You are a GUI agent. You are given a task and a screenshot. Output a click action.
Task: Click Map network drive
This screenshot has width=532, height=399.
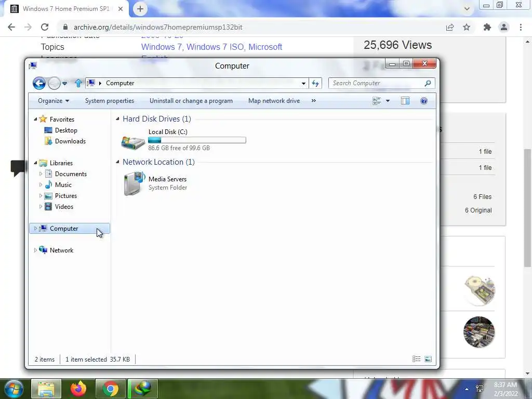[274, 101]
